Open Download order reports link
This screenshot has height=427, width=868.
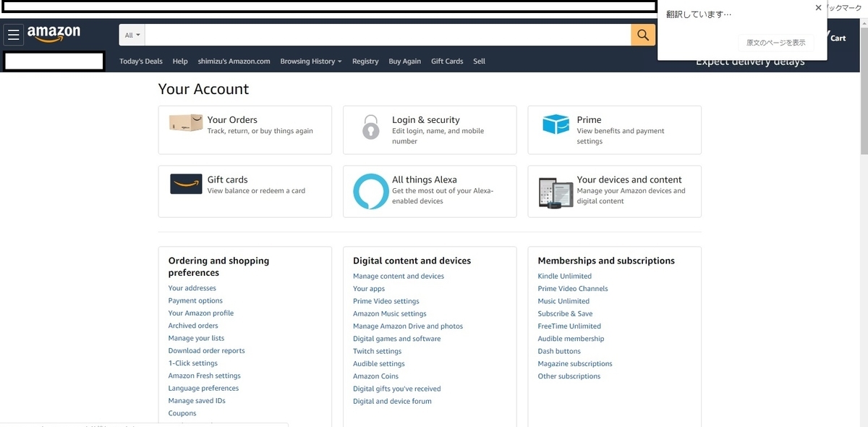[206, 351]
